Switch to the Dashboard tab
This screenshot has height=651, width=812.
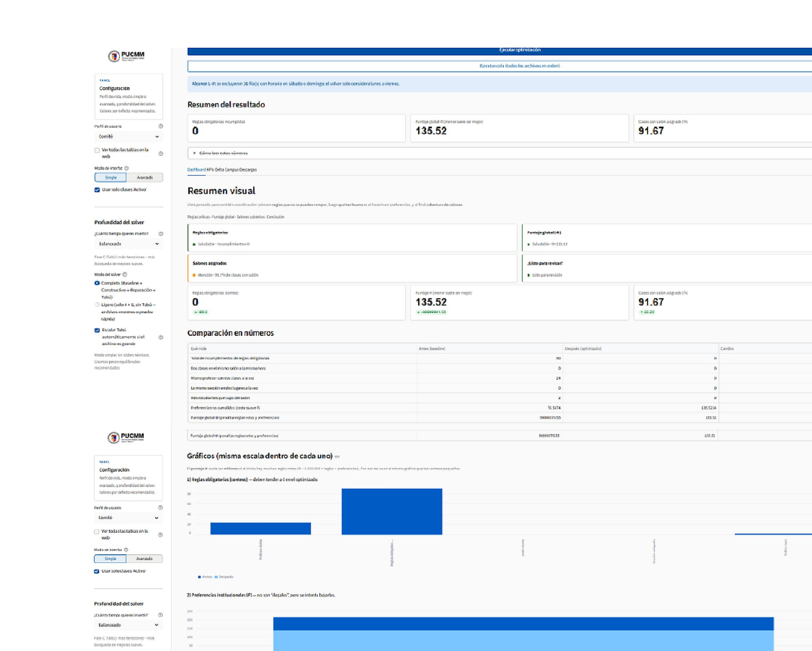196,170
